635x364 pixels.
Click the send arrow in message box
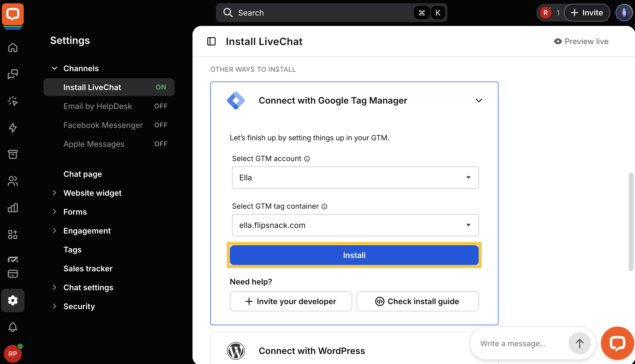pyautogui.click(x=580, y=343)
